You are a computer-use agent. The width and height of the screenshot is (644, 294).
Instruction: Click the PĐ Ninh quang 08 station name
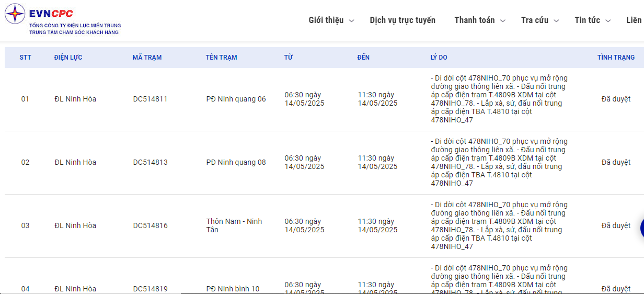(236, 162)
